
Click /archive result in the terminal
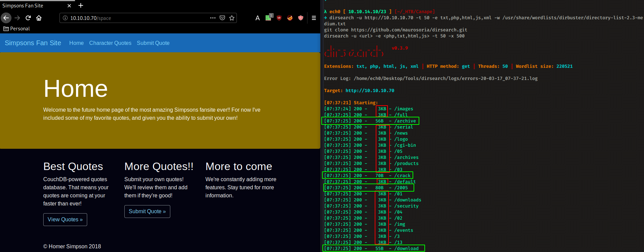coord(405,121)
